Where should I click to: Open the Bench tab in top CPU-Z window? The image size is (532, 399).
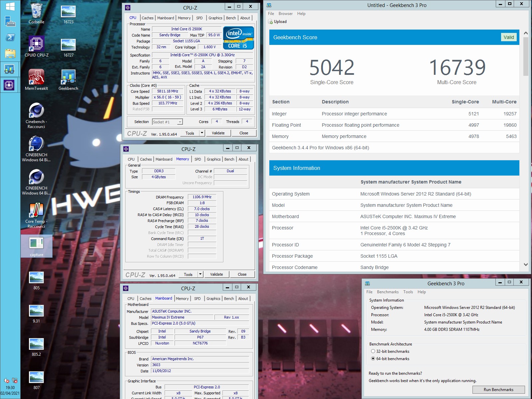pos(231,18)
